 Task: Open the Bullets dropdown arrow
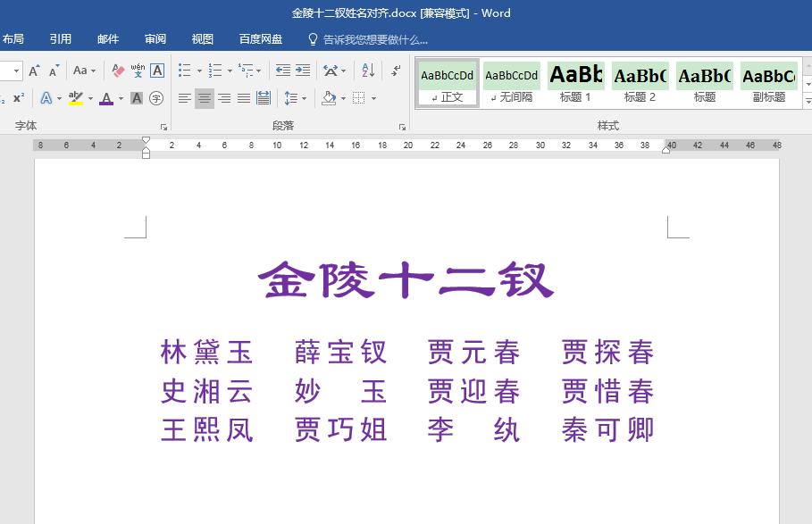tap(199, 71)
